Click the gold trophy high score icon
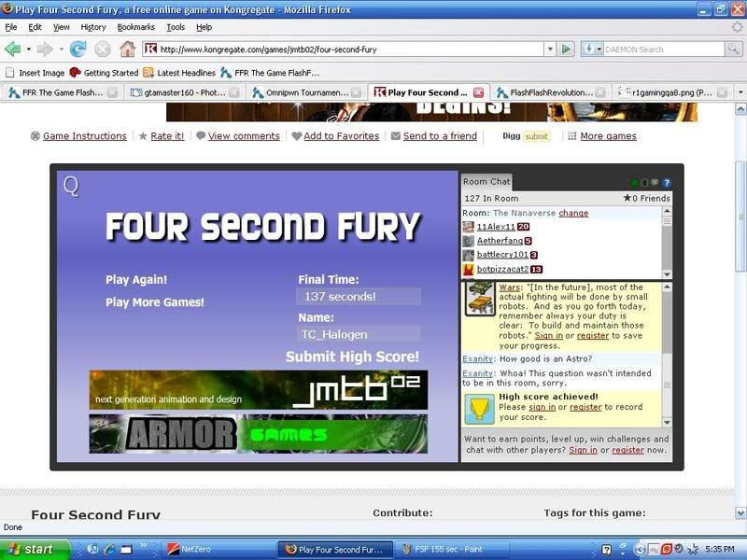 point(480,407)
